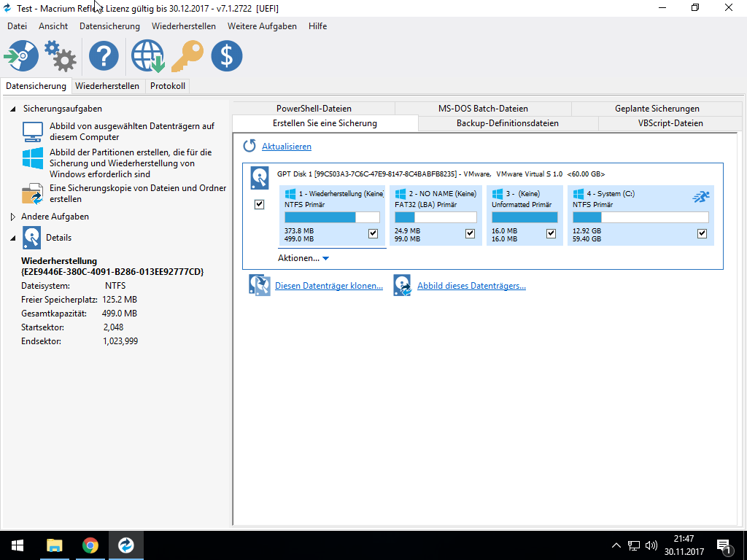The width and height of the screenshot is (747, 560).
Task: Open the Wiederherstellen menu
Action: (183, 26)
